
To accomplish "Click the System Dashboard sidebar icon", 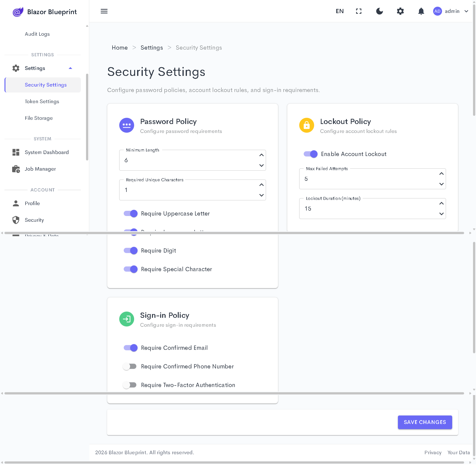I will [x=16, y=152].
